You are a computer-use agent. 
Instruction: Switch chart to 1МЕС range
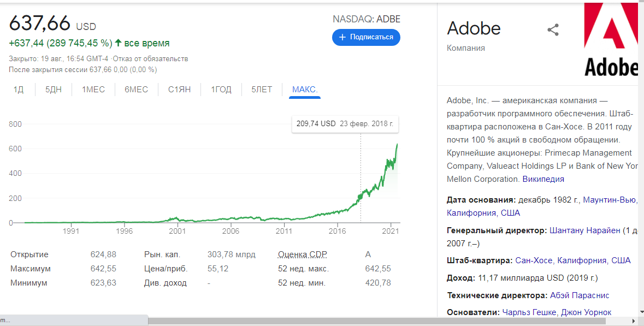(93, 90)
